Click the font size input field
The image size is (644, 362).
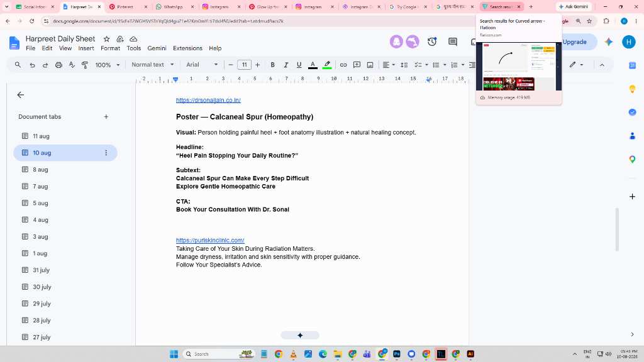point(244,65)
